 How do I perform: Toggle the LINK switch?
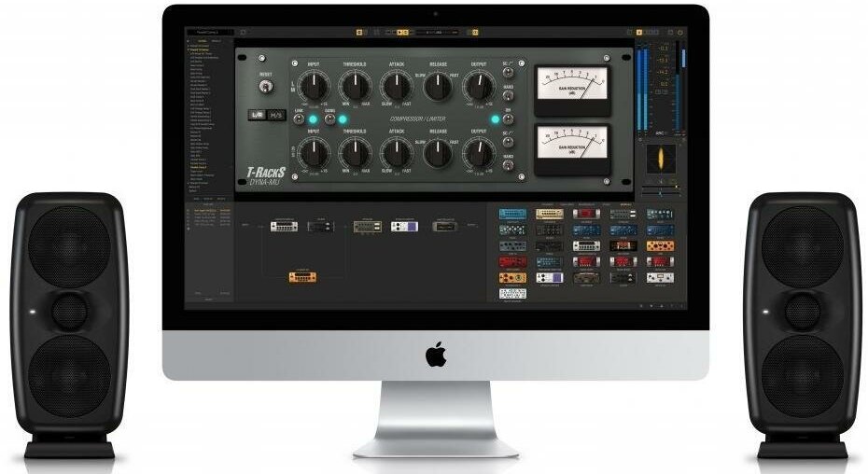(299, 118)
